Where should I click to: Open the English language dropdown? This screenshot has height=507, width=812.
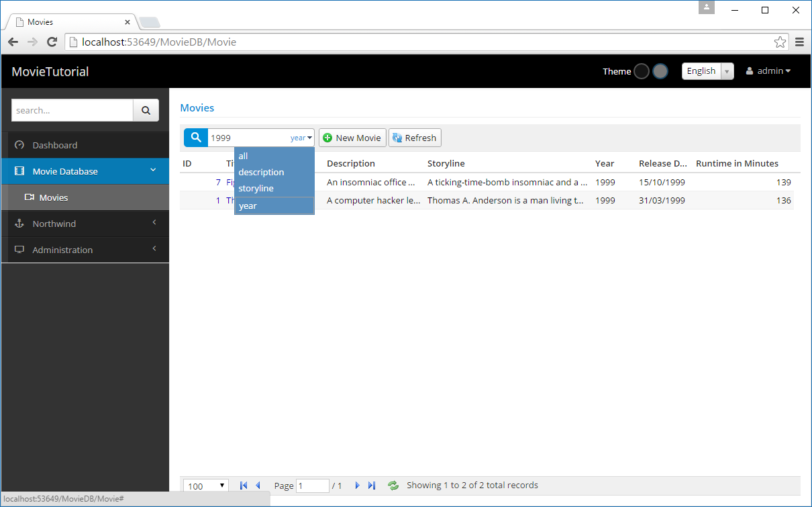point(707,71)
